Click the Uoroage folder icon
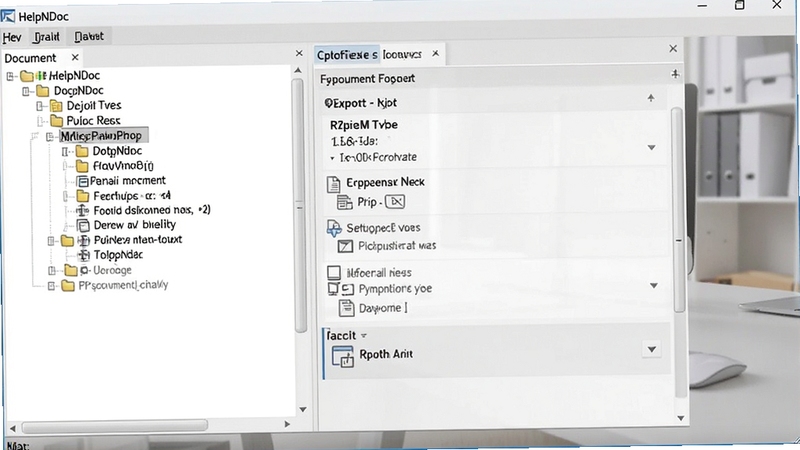The image size is (800, 450). (71, 270)
